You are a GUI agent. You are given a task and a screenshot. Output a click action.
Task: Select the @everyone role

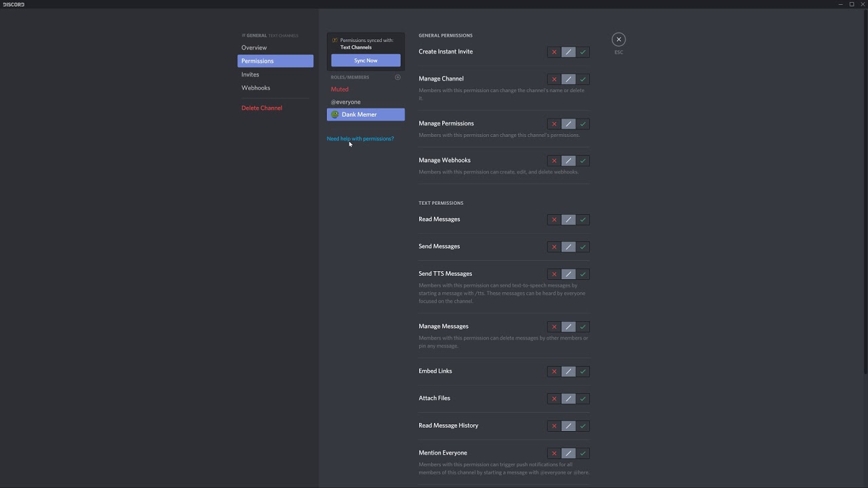[346, 102]
